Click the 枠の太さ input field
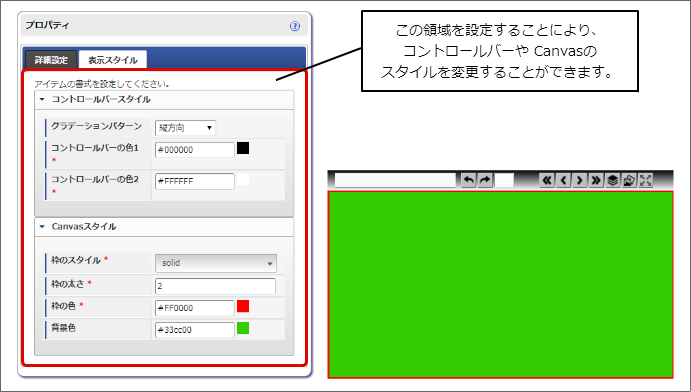 pos(215,286)
